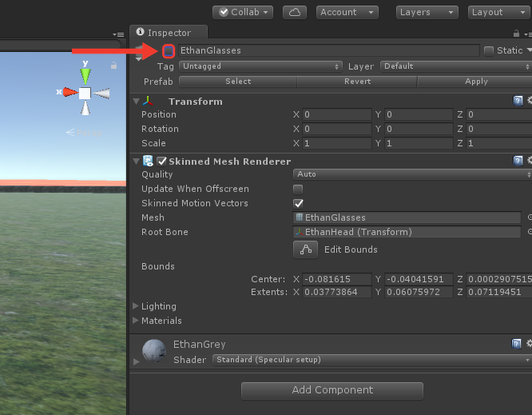Collapse the Transform component

tap(137, 102)
